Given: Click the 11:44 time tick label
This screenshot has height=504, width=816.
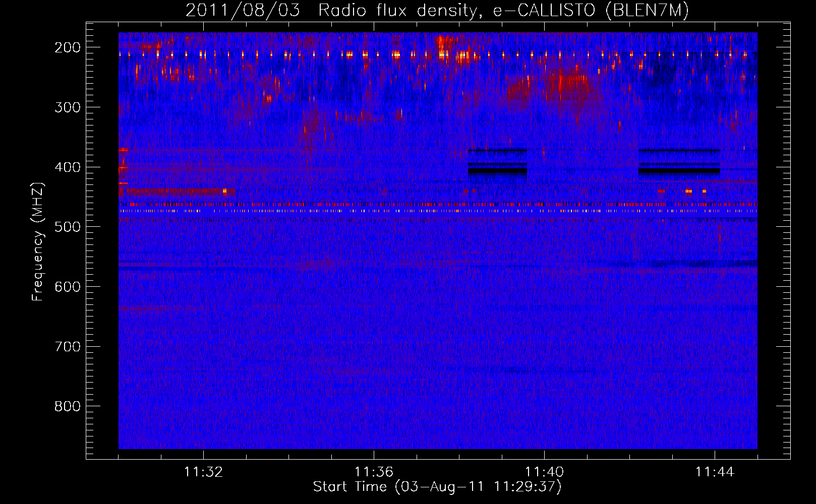Looking at the screenshot, I should pos(715,472).
